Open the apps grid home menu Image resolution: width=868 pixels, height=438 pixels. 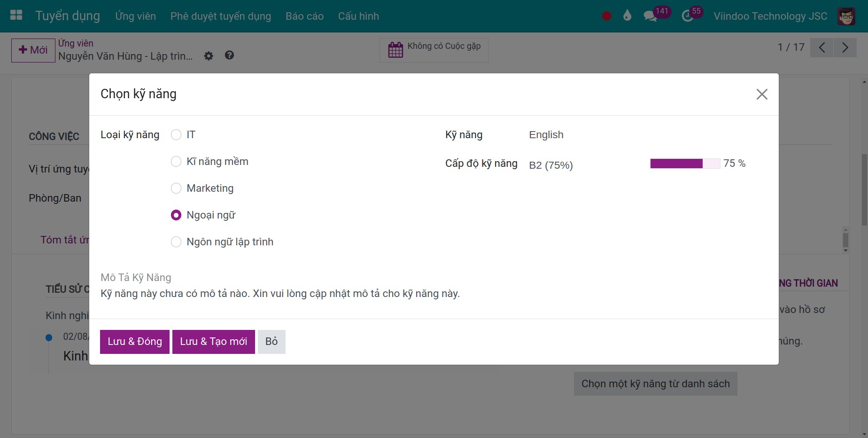(x=16, y=16)
